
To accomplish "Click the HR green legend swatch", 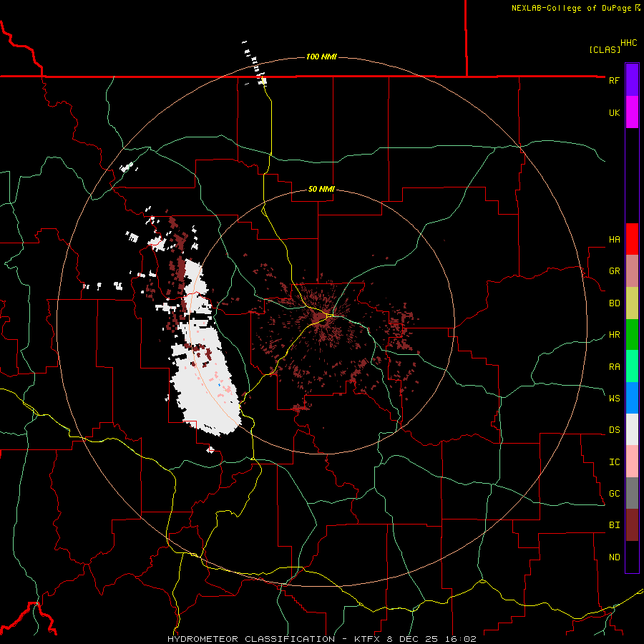I will [x=632, y=335].
